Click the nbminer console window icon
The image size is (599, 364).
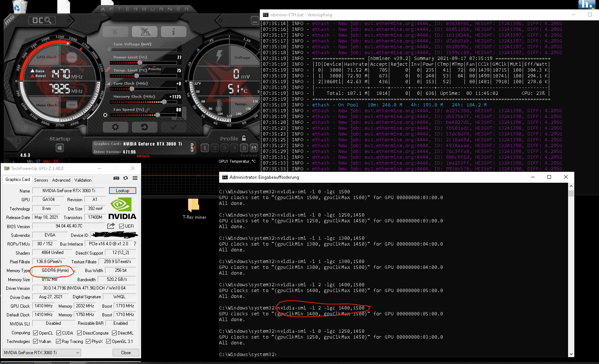point(266,15)
